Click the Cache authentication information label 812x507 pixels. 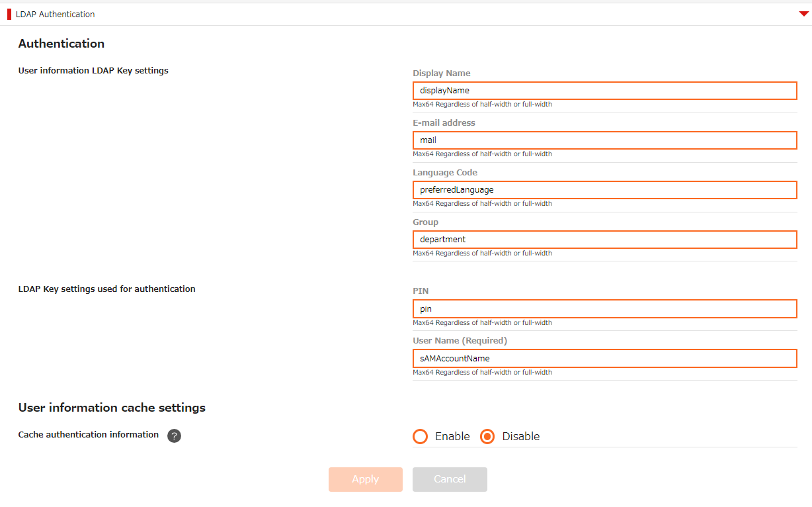pos(89,435)
